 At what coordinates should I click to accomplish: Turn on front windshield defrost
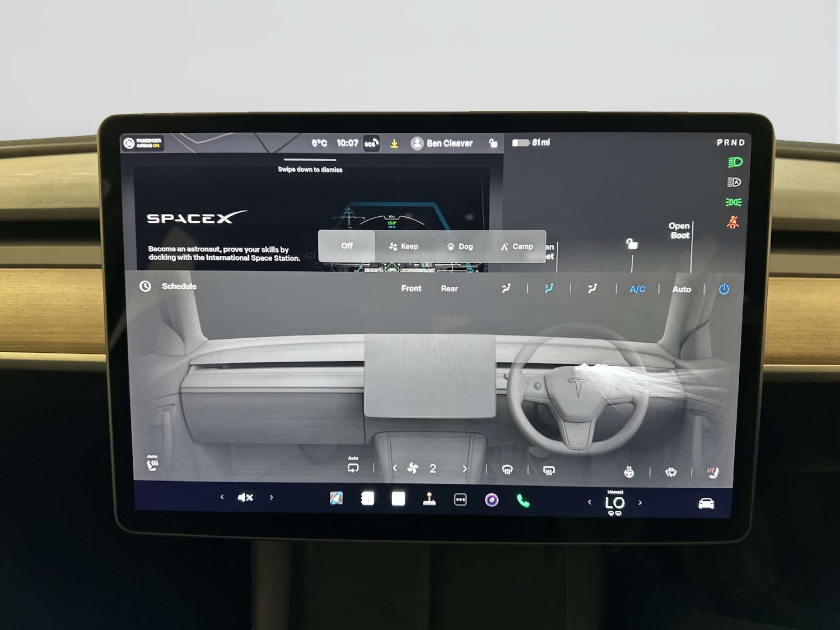point(507,470)
